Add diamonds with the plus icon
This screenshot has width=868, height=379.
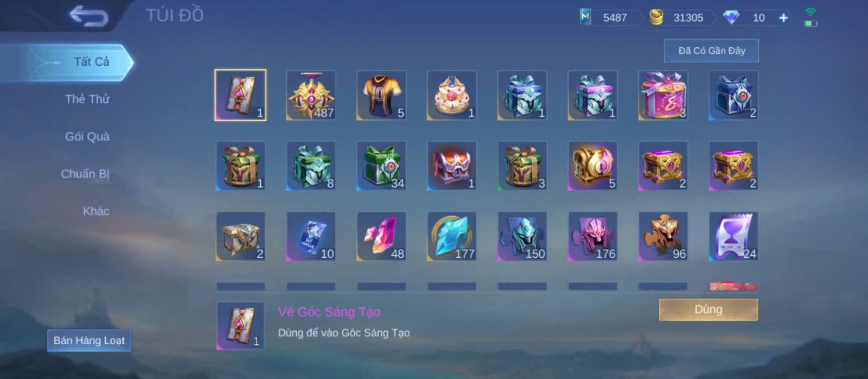coord(783,18)
